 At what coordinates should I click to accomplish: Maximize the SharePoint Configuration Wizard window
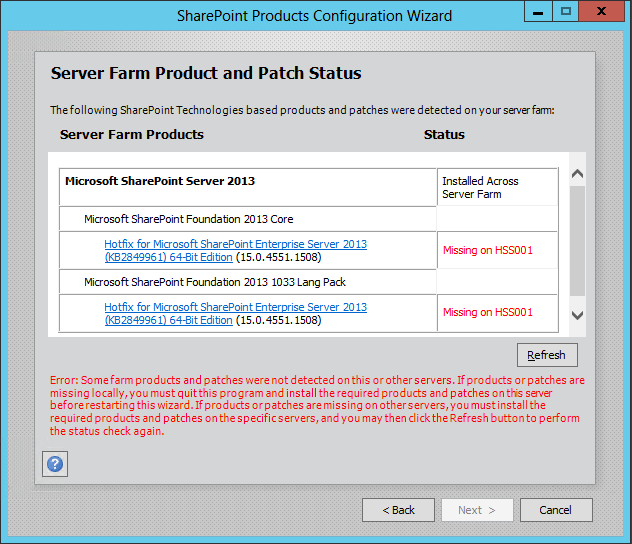[x=565, y=12]
